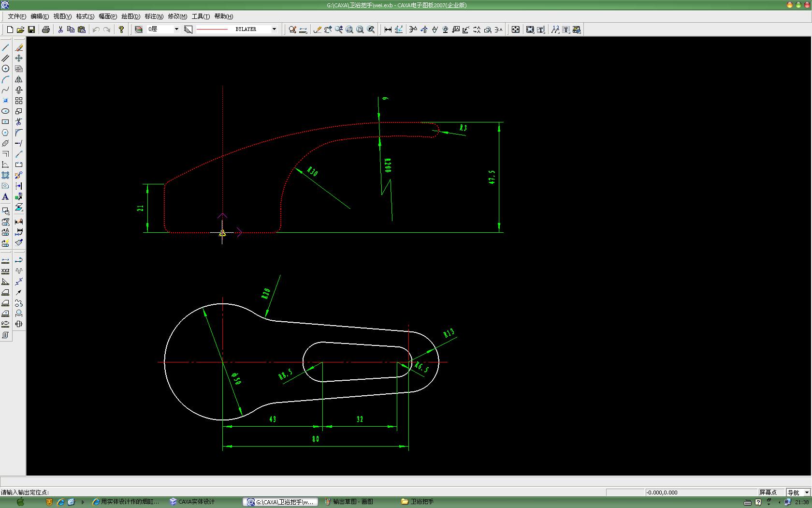Click the parts list table icon

pyautogui.click(x=566, y=30)
